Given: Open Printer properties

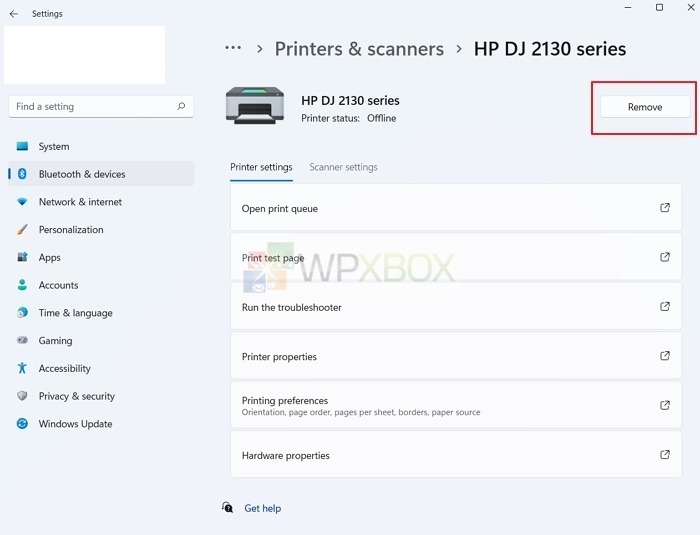Looking at the screenshot, I should (456, 356).
